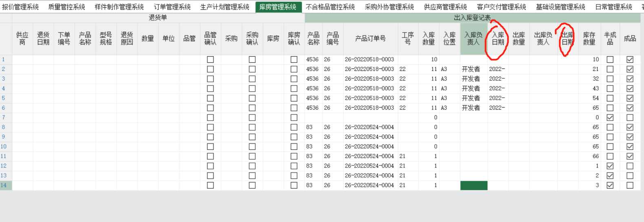
Task: Uncheck the 半成品 checkbox in row 7
Action: pyautogui.click(x=610, y=118)
